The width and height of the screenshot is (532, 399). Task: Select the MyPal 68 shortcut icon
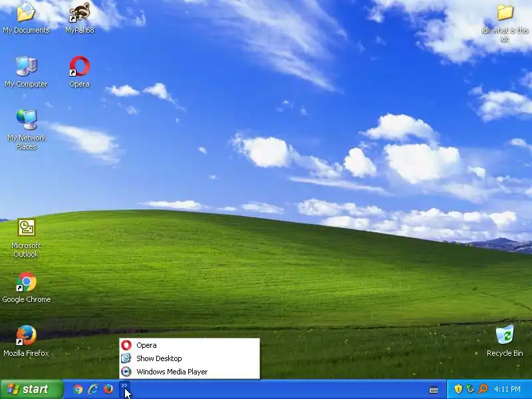(79, 18)
